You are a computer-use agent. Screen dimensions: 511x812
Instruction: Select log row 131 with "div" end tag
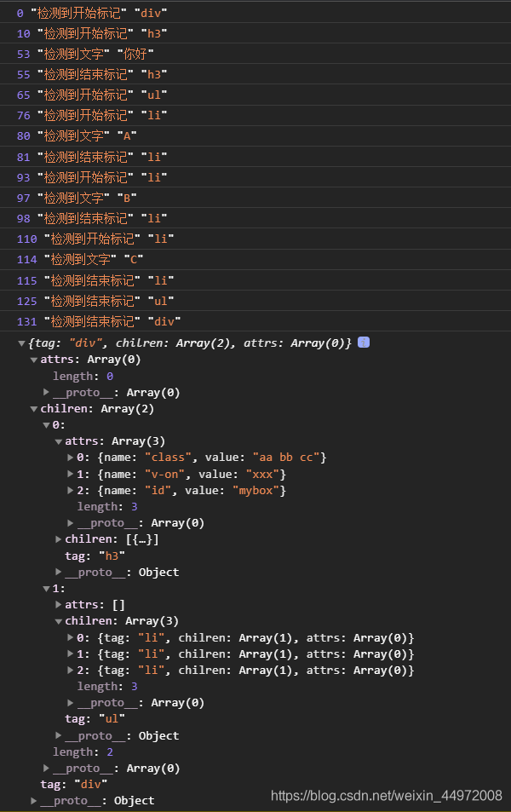[x=255, y=321]
